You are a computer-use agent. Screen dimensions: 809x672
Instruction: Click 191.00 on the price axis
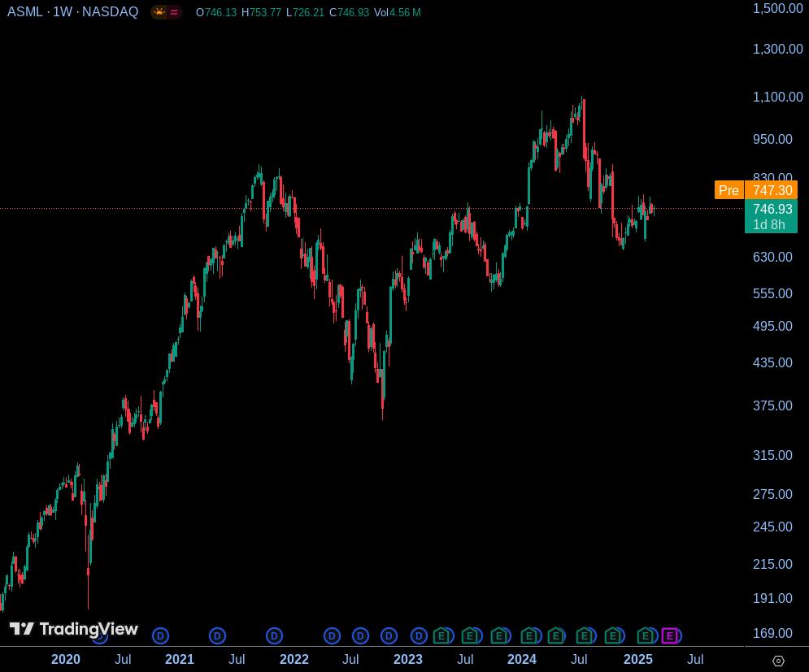tap(772, 598)
